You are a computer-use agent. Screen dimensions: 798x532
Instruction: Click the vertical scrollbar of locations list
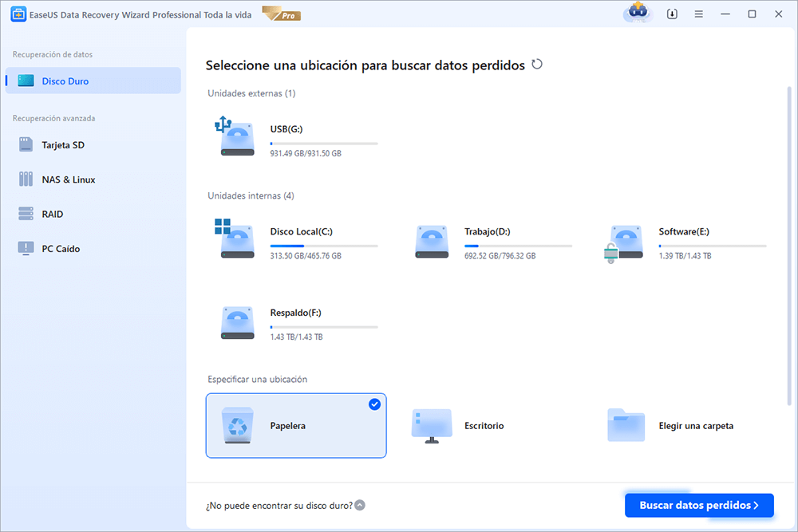coord(789,246)
